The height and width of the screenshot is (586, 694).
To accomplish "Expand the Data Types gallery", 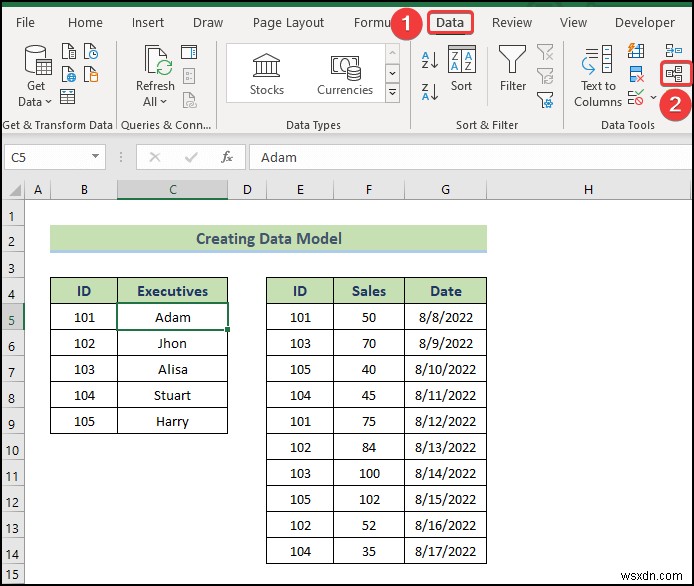I will 392,93.
